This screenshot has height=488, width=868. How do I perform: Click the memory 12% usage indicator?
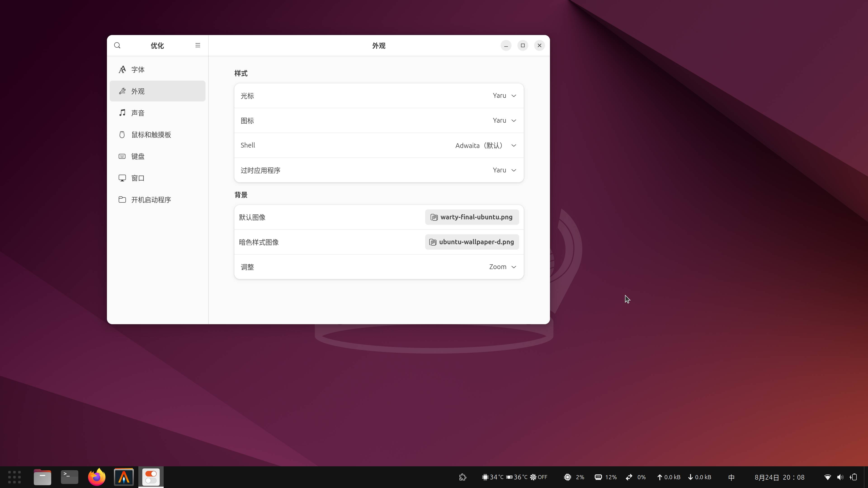606,477
